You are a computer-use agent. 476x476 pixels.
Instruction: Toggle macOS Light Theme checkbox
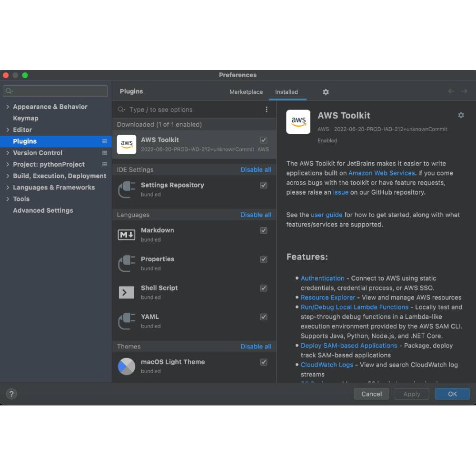(x=264, y=362)
